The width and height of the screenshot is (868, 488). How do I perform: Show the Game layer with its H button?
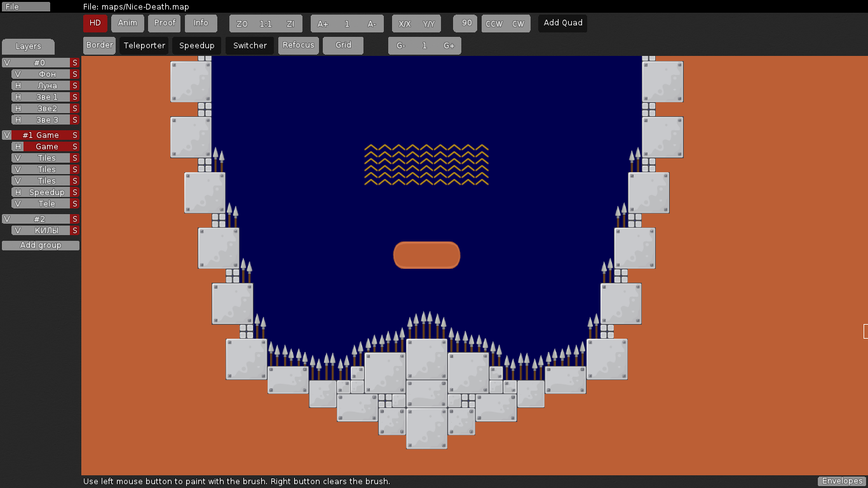point(18,147)
